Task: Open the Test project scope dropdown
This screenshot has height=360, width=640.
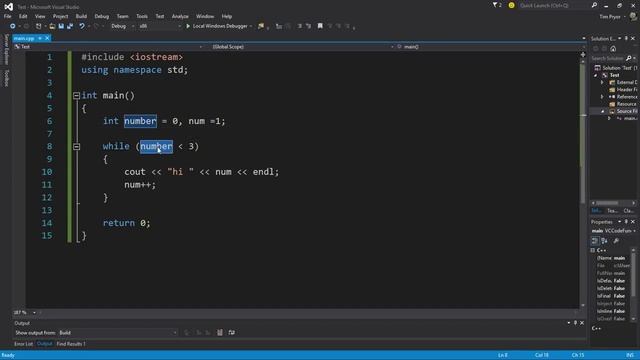Action: [x=108, y=47]
